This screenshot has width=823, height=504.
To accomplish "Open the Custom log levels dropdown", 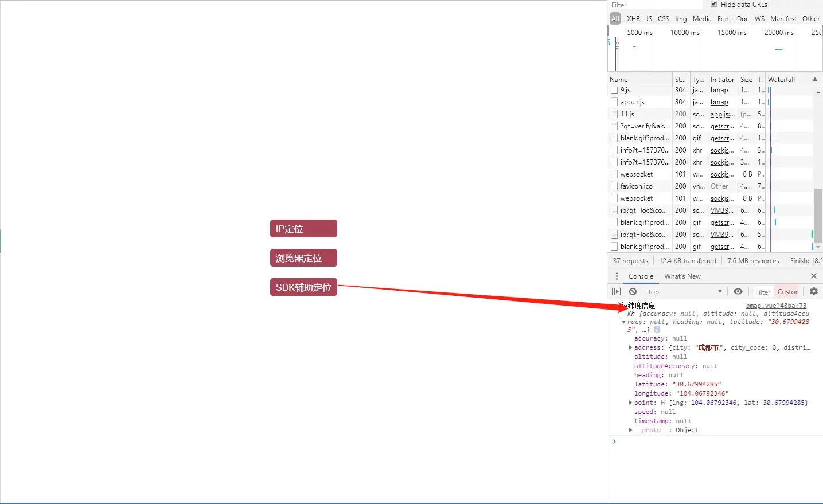I will 789,292.
